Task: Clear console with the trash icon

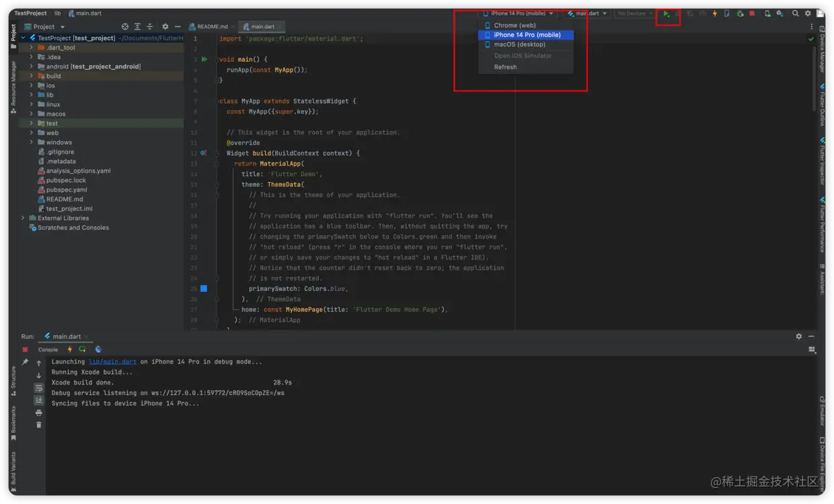Action: coord(39,424)
